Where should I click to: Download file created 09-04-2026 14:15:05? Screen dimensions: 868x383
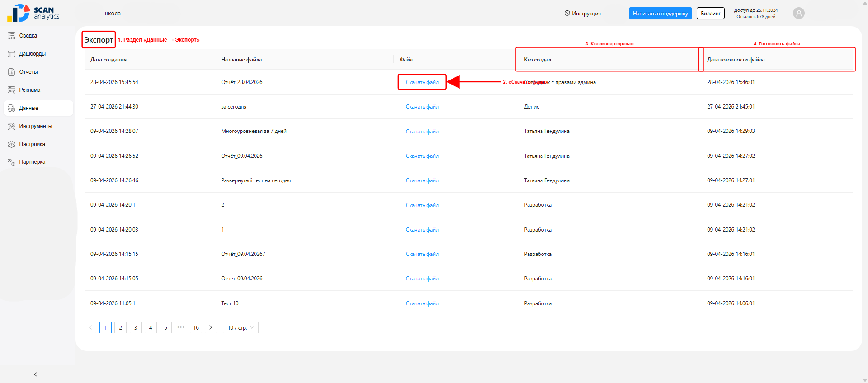tap(422, 279)
